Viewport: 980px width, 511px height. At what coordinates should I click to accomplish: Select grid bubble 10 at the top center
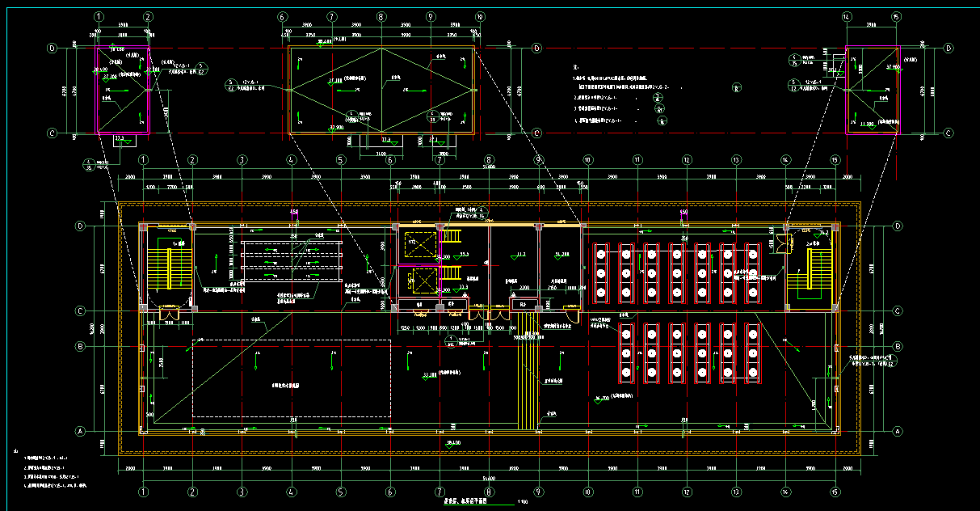[x=480, y=16]
